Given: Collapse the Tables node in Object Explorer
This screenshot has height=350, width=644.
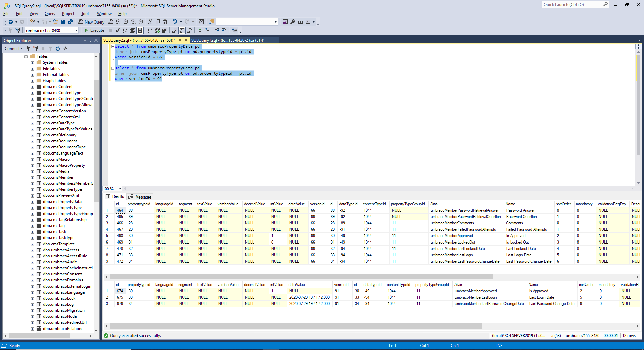Looking at the screenshot, I should click(26, 56).
